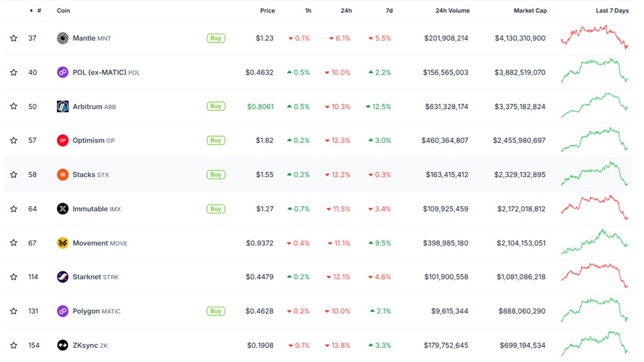This screenshot has width=644, height=362.
Task: Open the POL (ex-MATIC) coin link
Action: click(99, 73)
